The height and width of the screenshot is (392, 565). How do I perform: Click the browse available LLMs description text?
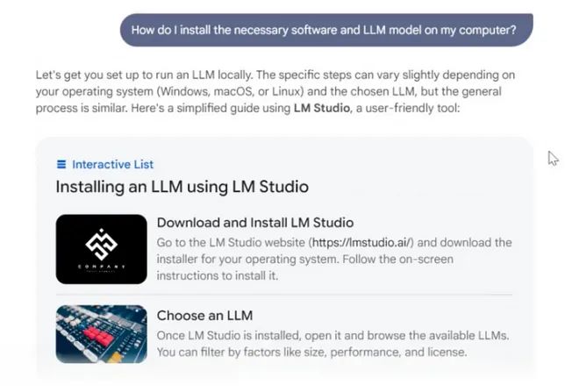point(333,344)
